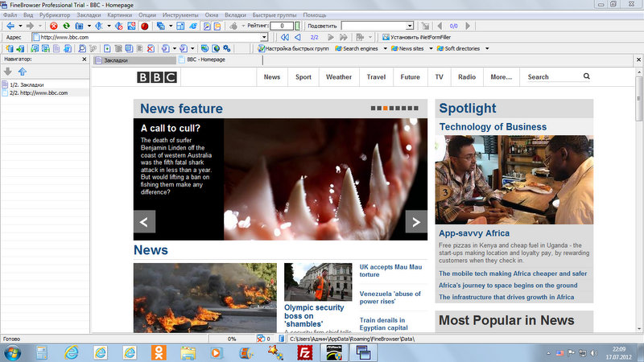644x362 pixels.
Task: Click the blue gears icon in third toolbar
Action: (x=227, y=48)
